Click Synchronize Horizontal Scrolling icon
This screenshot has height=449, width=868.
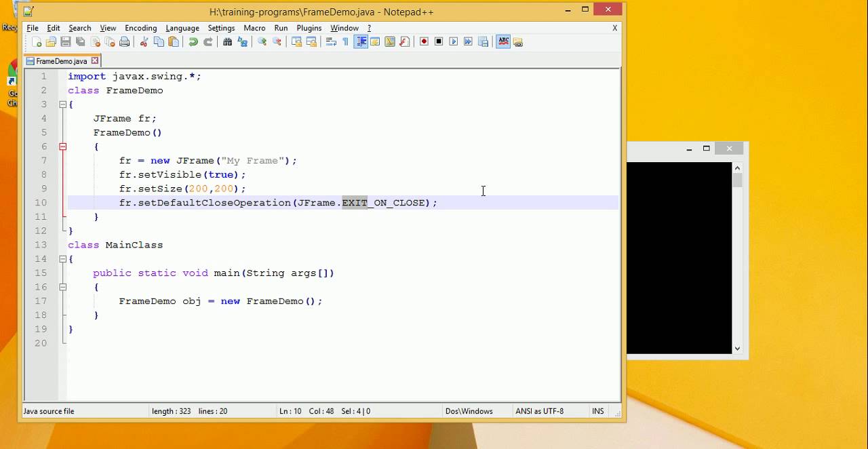click(312, 42)
